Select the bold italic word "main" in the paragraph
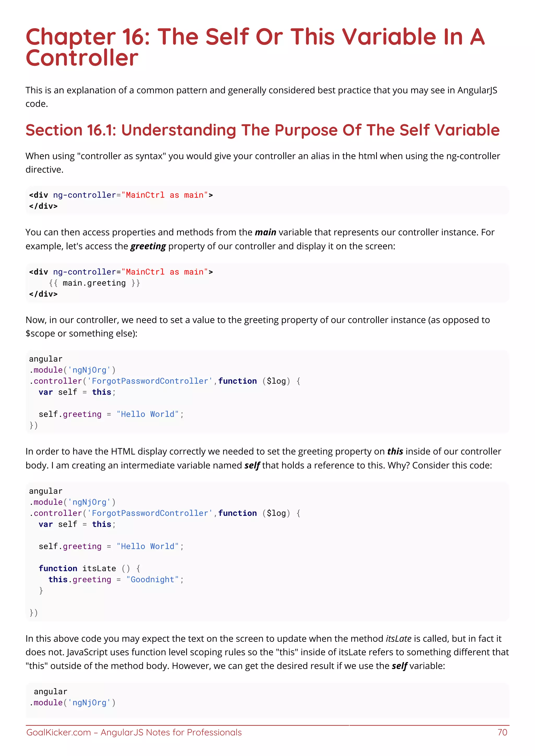Viewport: 535px width, 756px height. [x=265, y=232]
